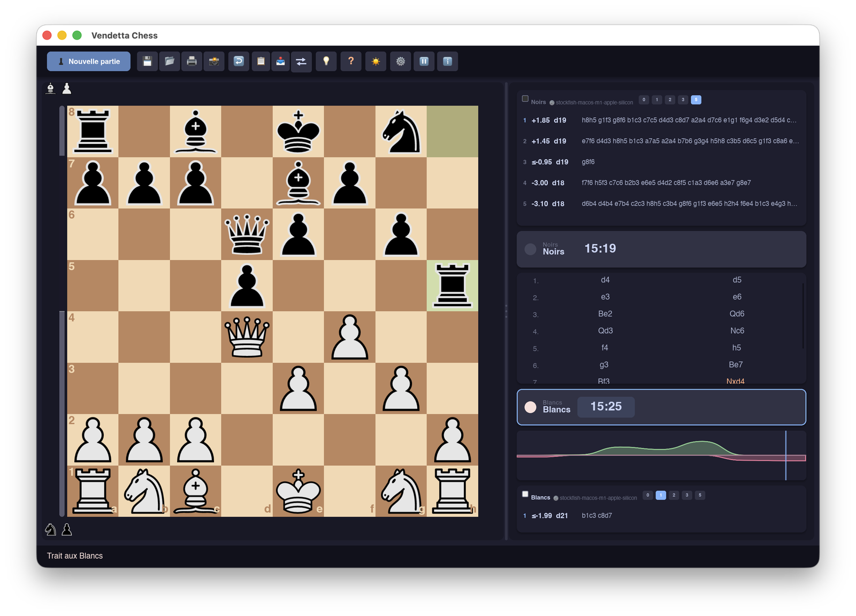Click the undo move arrow icon
This screenshot has height=616, width=856.
tap(239, 62)
